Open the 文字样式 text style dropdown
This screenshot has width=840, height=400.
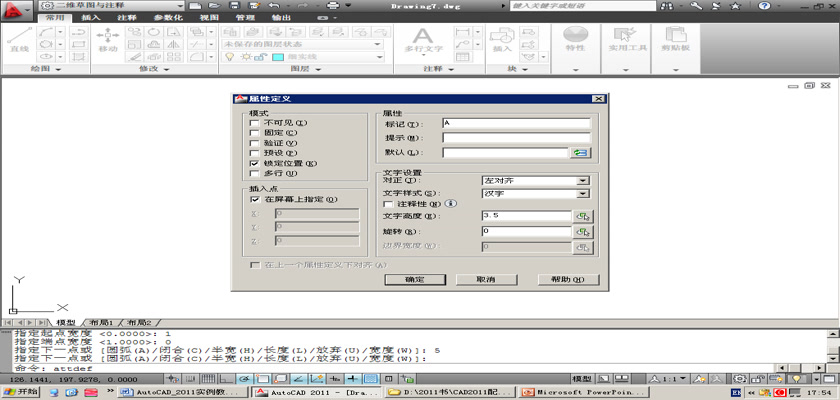[x=583, y=193]
